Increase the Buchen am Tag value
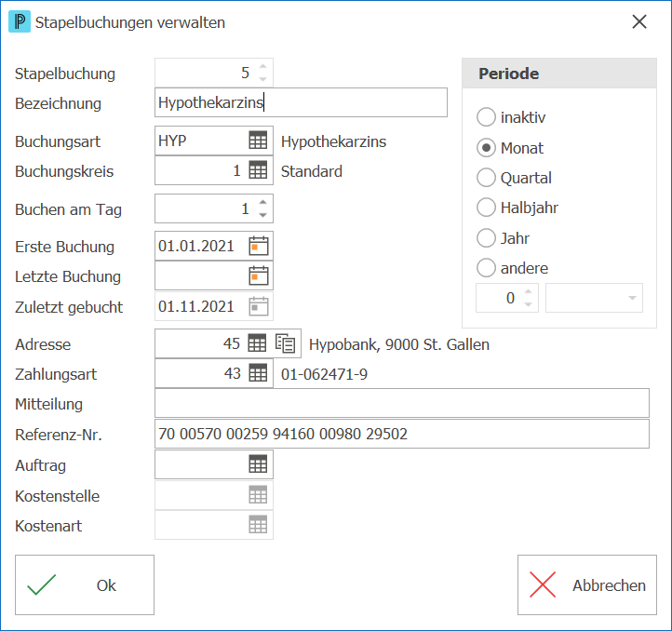 262,202
